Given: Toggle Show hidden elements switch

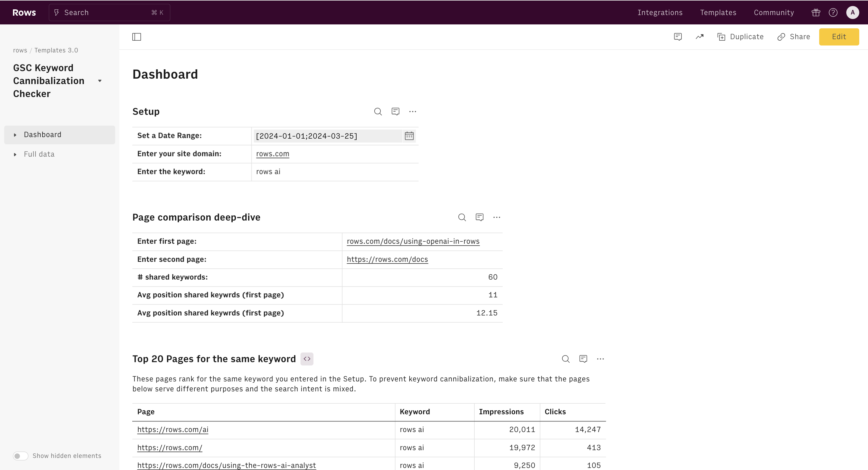Looking at the screenshot, I should click(x=20, y=456).
